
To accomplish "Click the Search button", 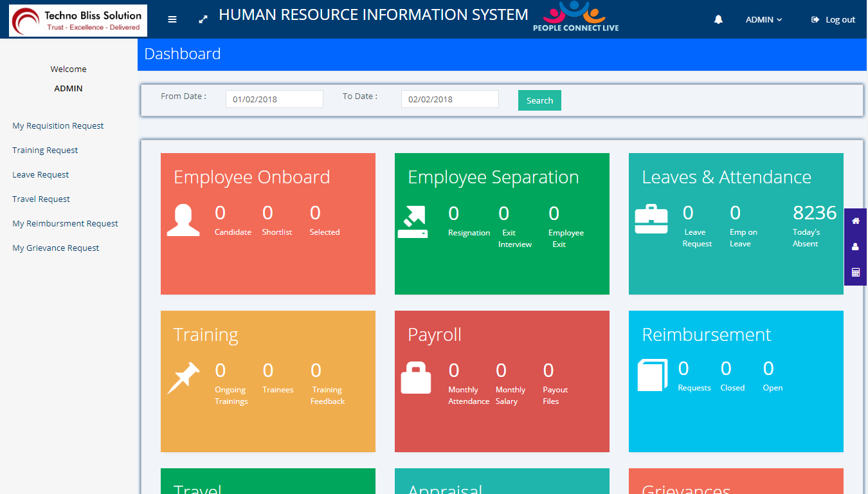I will (539, 100).
